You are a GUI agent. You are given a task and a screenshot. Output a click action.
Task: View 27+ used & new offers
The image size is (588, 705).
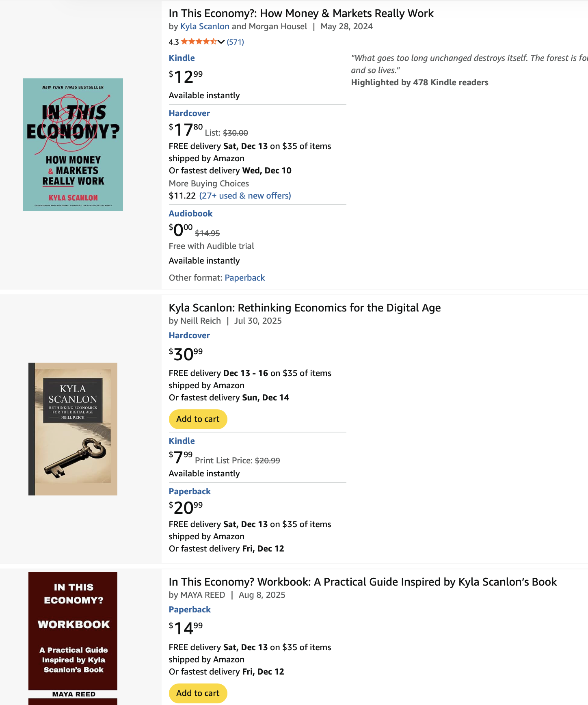point(245,196)
